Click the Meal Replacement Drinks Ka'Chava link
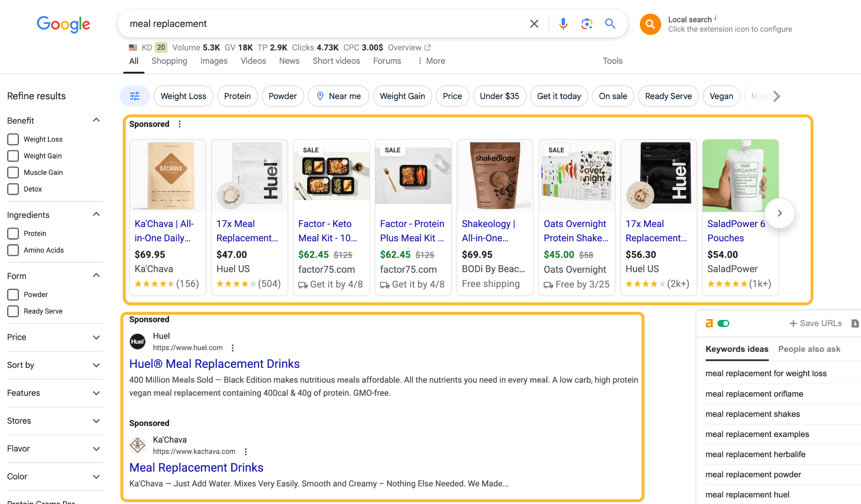861x504 pixels. pos(195,467)
